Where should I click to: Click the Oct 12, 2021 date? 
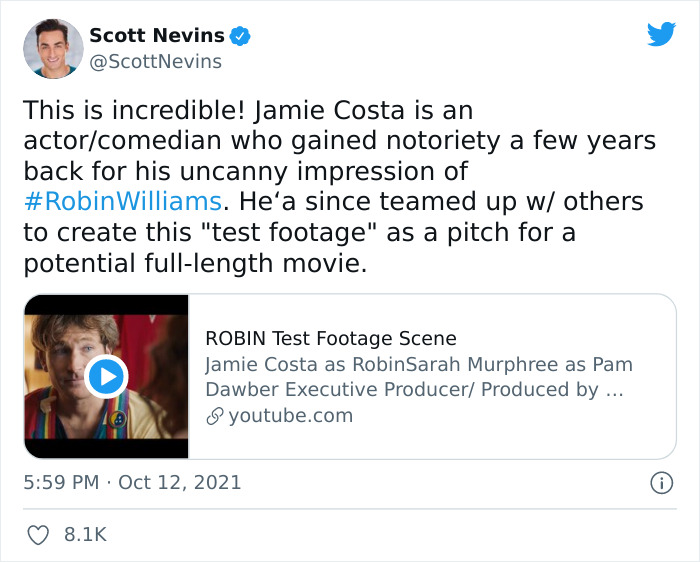click(x=180, y=482)
